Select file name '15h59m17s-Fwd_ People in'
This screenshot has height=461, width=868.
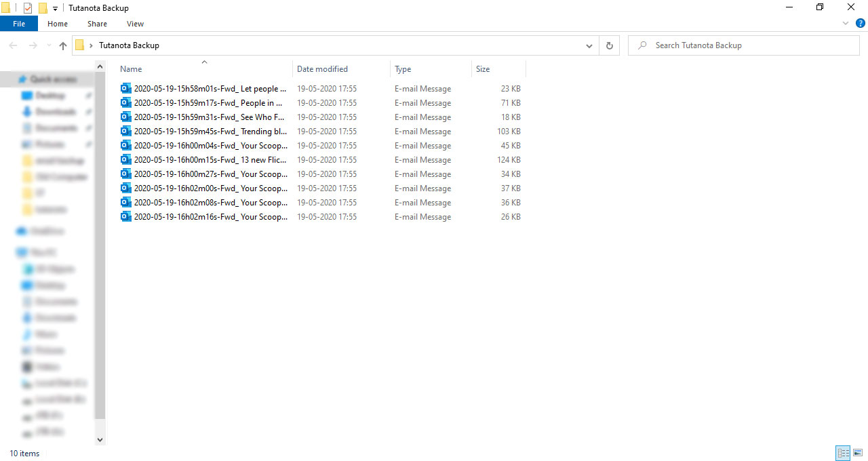click(208, 103)
